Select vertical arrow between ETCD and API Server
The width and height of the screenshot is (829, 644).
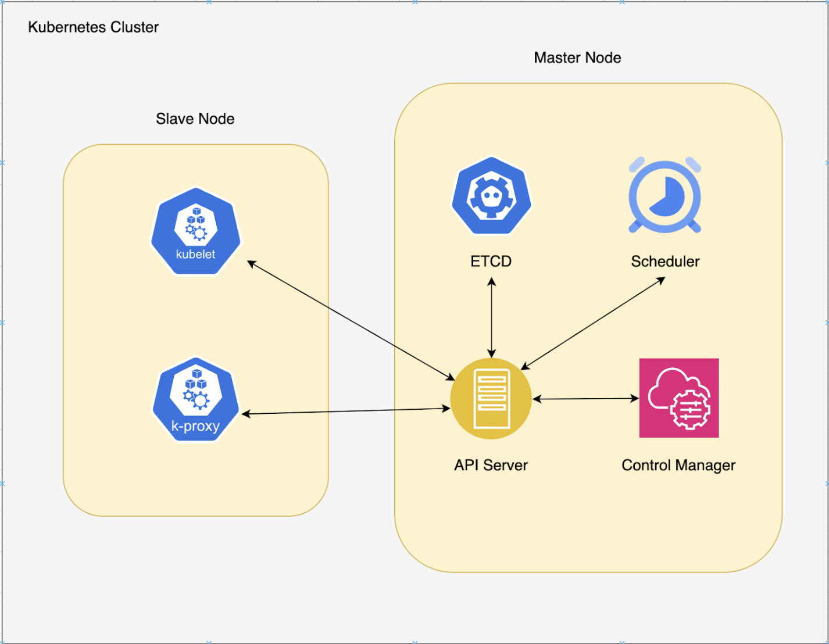click(492, 317)
